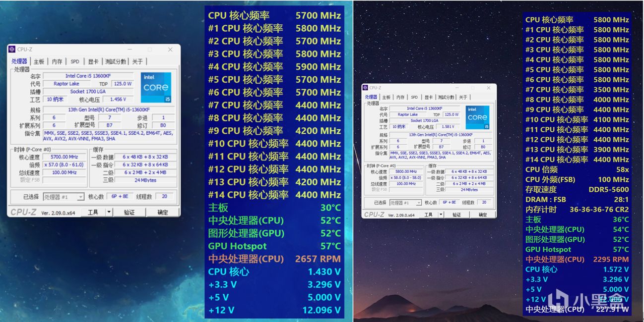
Task: Click 验证 button in 5800 MHz CPU-Z window
Action: click(x=457, y=215)
